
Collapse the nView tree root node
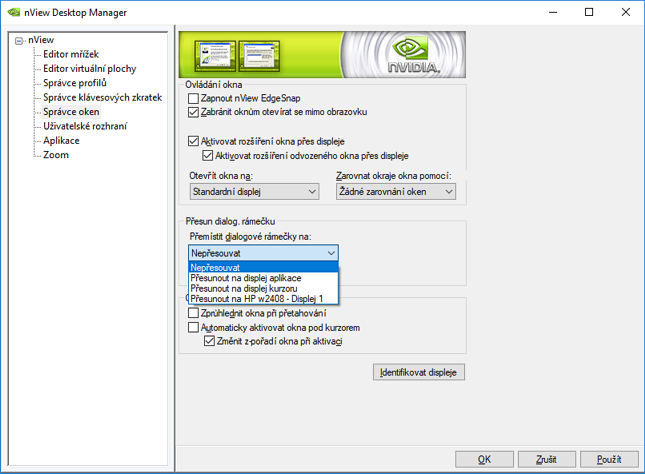19,41
